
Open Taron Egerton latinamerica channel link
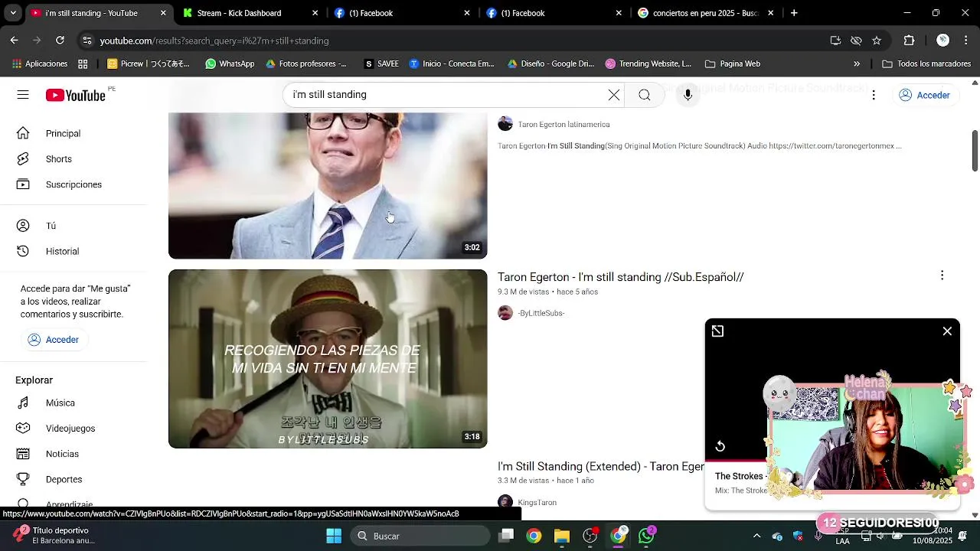563,124
